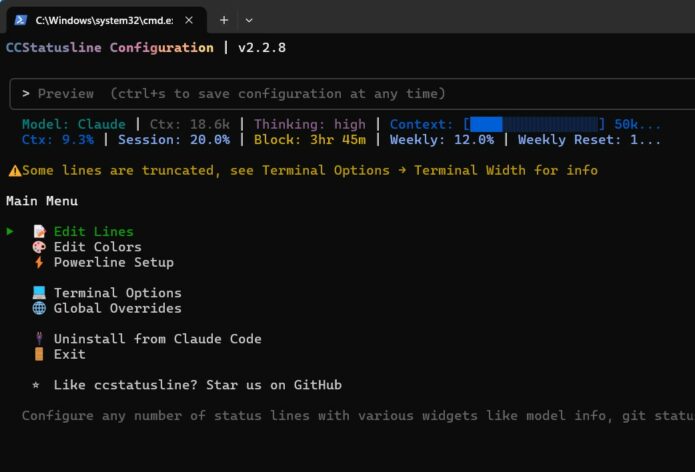
Task: Select the Edit Lines menu item
Action: [x=93, y=232]
